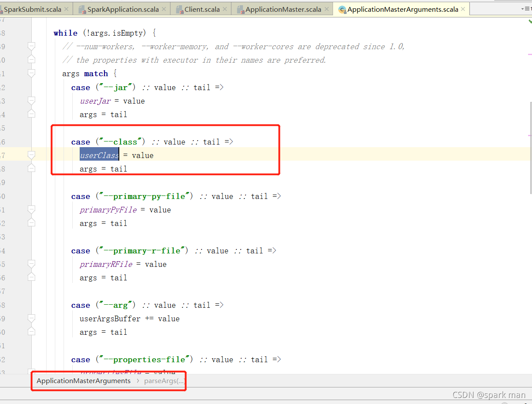The height and width of the screenshot is (404, 532).
Task: Click the 'primaryPyFile' variable
Action: point(108,210)
